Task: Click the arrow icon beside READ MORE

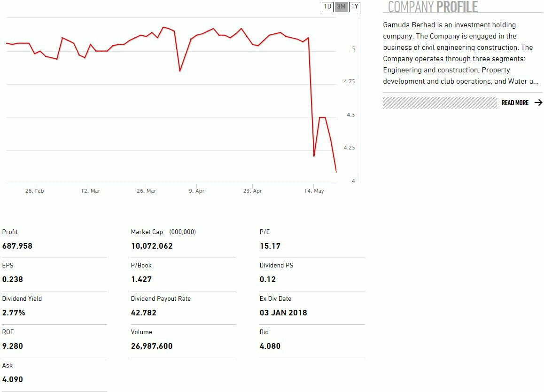Action: tap(538, 102)
